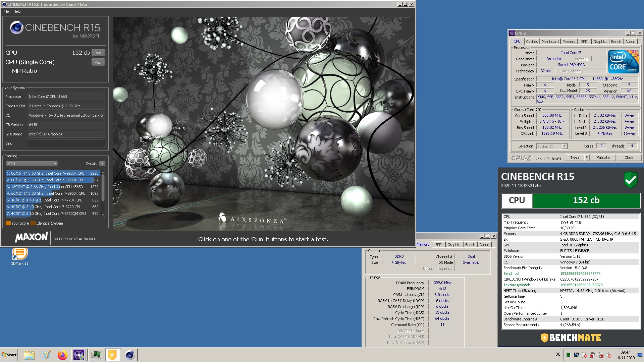This screenshot has height=362, width=644.
Task: Expand the Tools dropdown arrow in CPU-Z
Action: [587, 158]
